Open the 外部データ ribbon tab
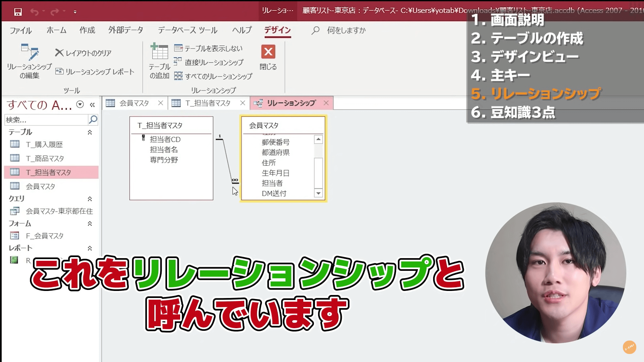644x362 pixels. 125,30
